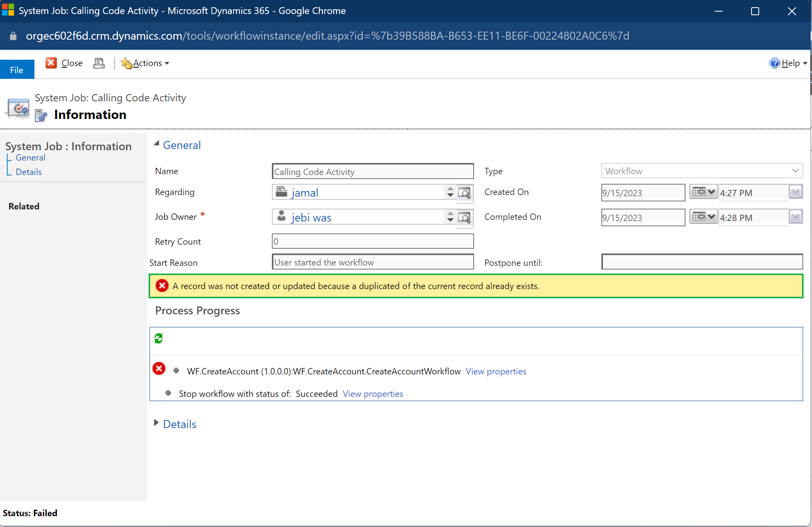Viewport: 812px width, 527px height.
Task: Open the lookup for the Regarding field
Action: pyautogui.click(x=464, y=193)
